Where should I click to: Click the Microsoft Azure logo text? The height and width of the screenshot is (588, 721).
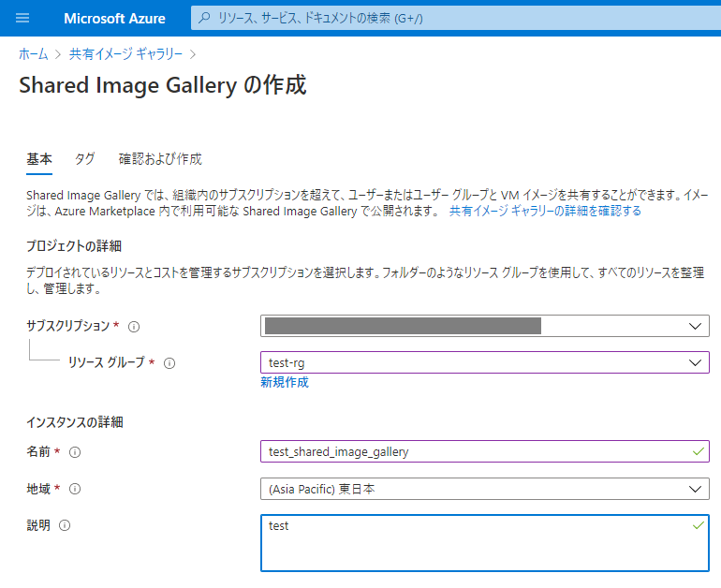tap(114, 19)
